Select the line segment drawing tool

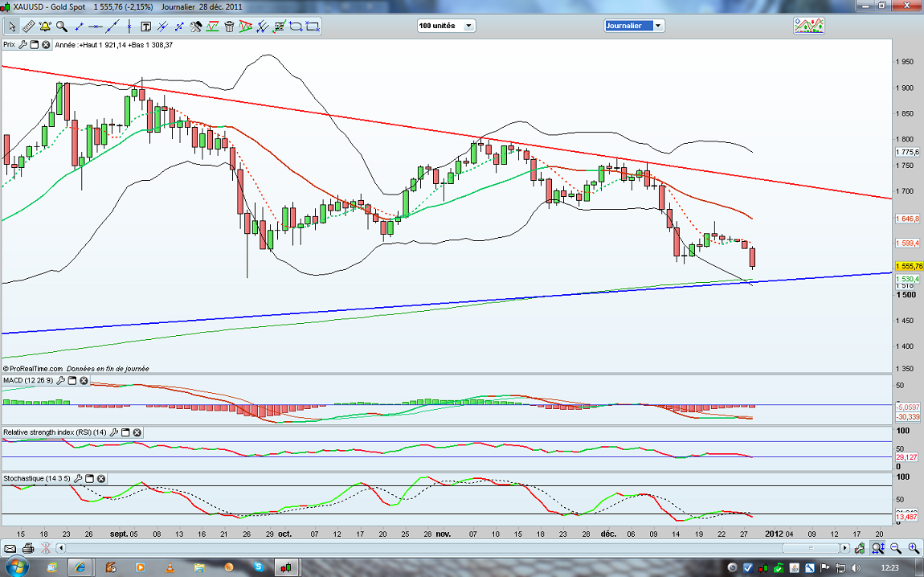click(x=79, y=27)
